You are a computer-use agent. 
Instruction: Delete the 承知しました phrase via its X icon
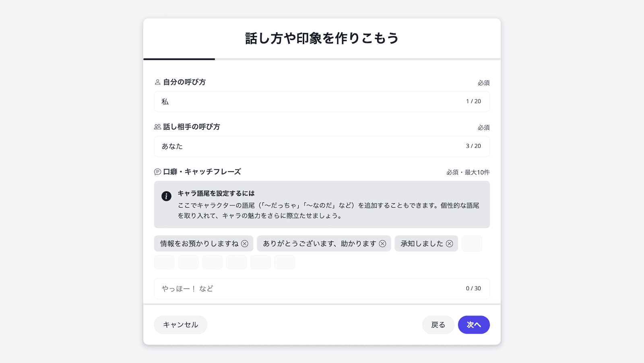pyautogui.click(x=450, y=243)
